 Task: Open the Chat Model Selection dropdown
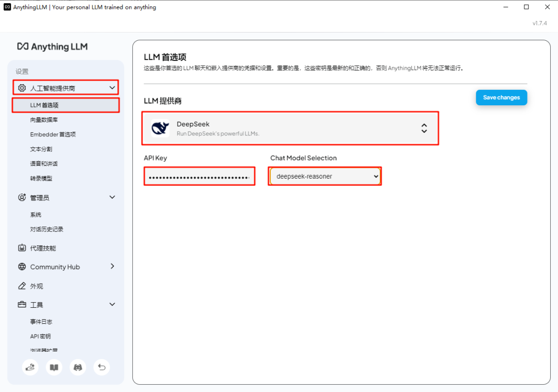click(325, 176)
